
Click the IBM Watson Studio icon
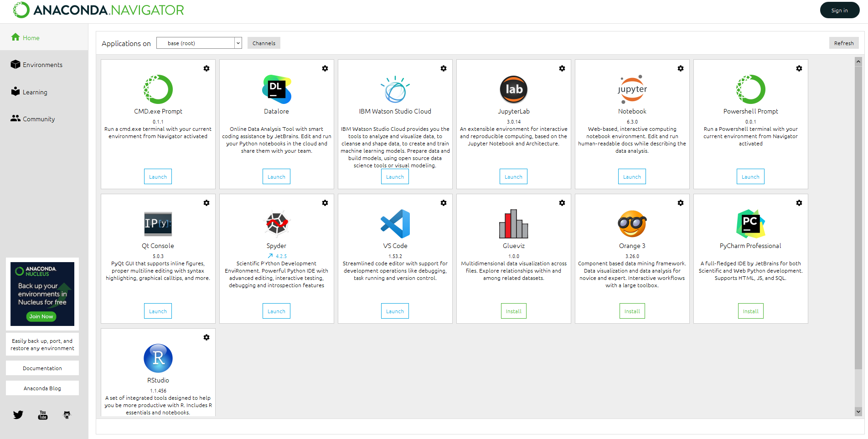pyautogui.click(x=395, y=89)
